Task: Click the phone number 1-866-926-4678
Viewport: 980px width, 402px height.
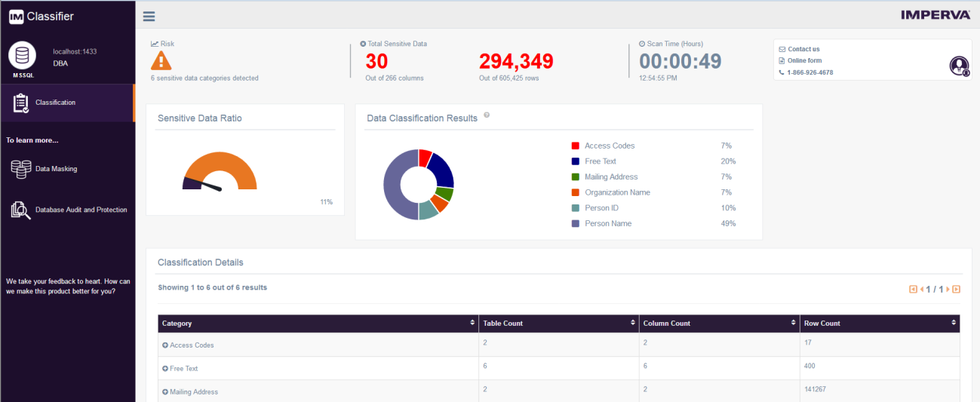Action: (x=810, y=72)
